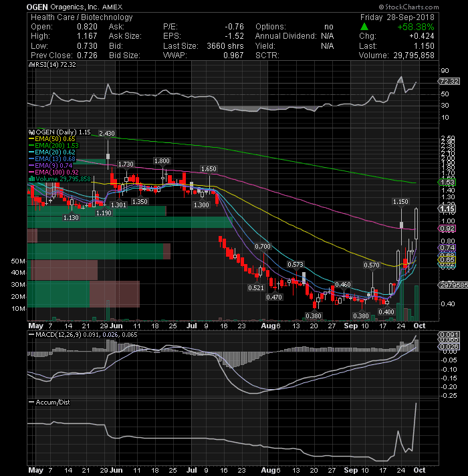Click the purple 0.74 EMA tag on right axis
This screenshot has height=476, width=468.
(447, 248)
